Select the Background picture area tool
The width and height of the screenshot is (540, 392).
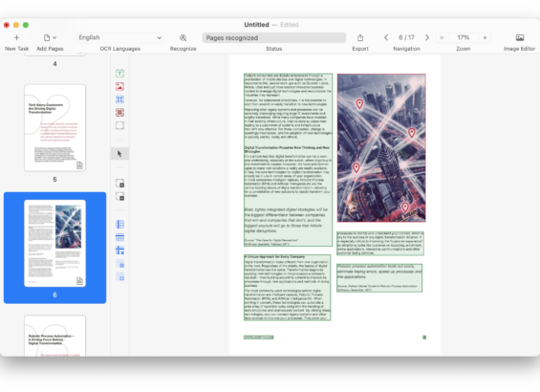coord(119,113)
